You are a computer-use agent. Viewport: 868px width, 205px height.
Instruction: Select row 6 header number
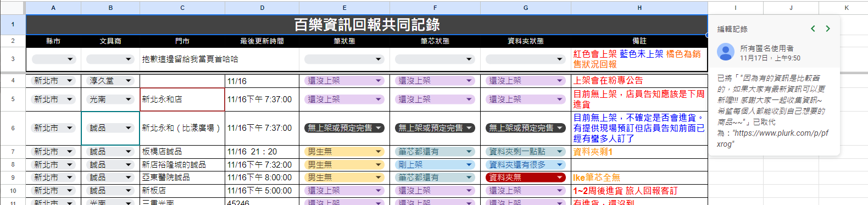[13, 128]
